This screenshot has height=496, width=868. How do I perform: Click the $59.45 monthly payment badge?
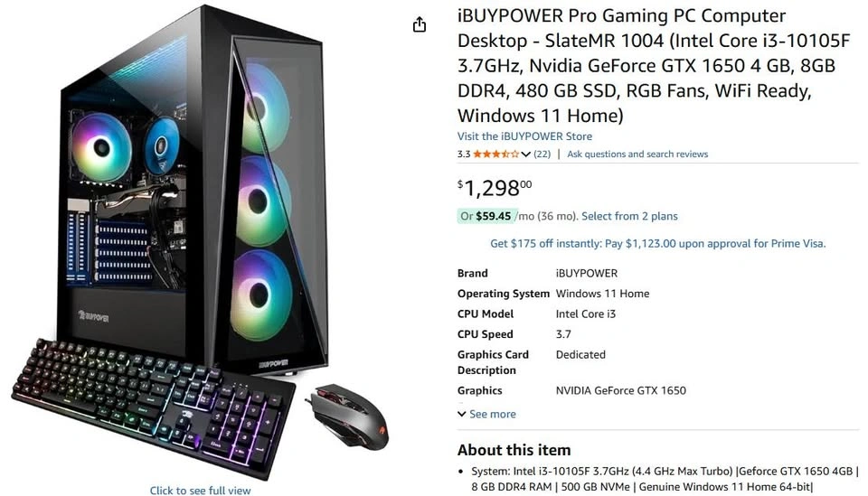point(487,216)
